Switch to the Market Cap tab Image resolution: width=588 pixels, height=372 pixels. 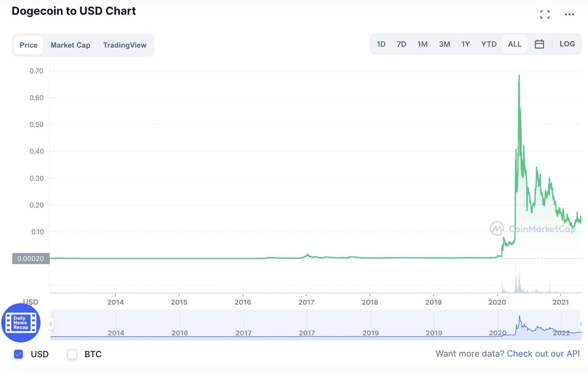[x=70, y=45]
